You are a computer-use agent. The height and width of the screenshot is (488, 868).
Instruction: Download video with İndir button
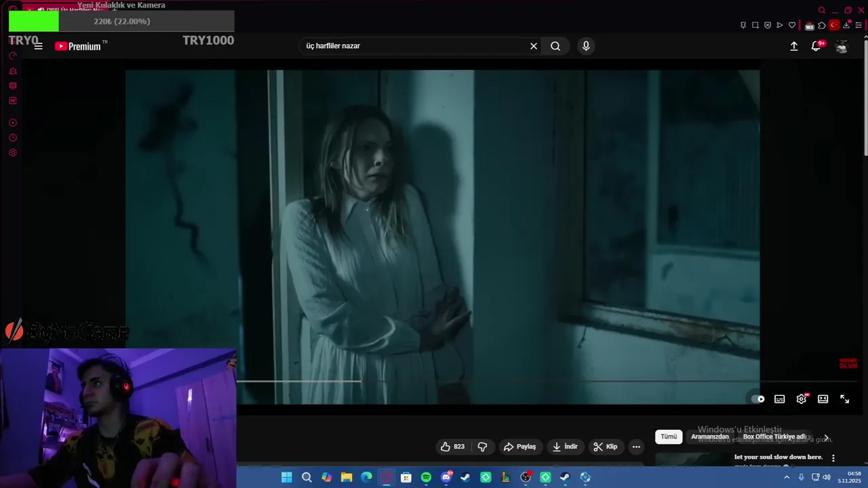565,447
